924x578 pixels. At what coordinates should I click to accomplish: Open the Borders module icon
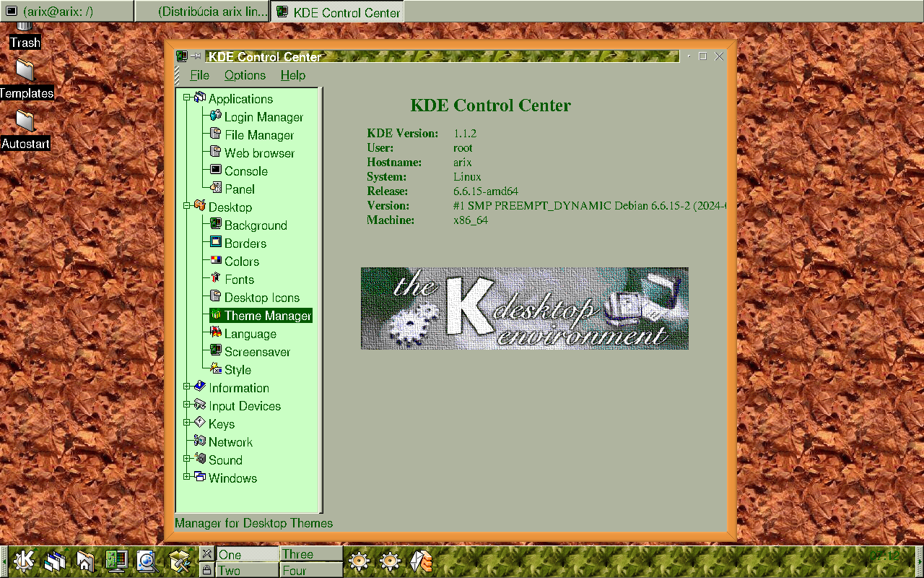pyautogui.click(x=215, y=242)
